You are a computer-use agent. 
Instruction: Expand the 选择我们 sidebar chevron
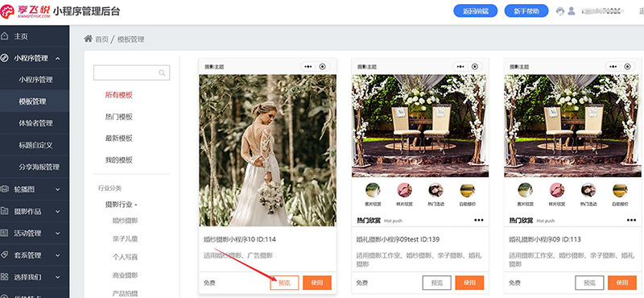pyautogui.click(x=57, y=277)
